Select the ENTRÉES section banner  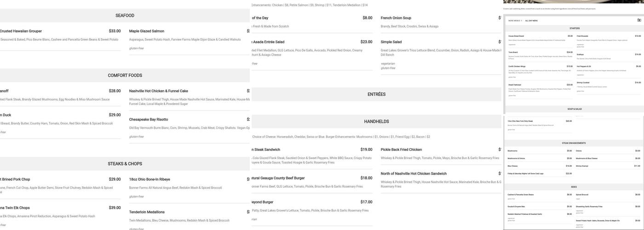pos(376,94)
